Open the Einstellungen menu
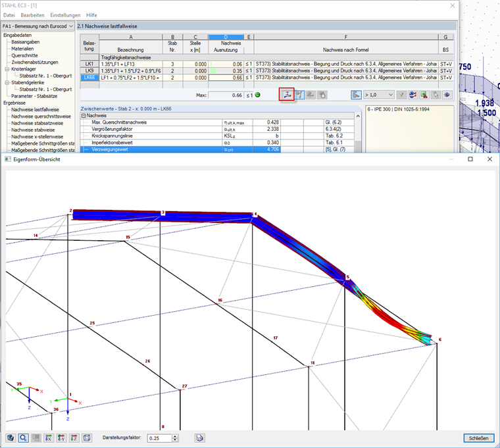 pos(65,15)
